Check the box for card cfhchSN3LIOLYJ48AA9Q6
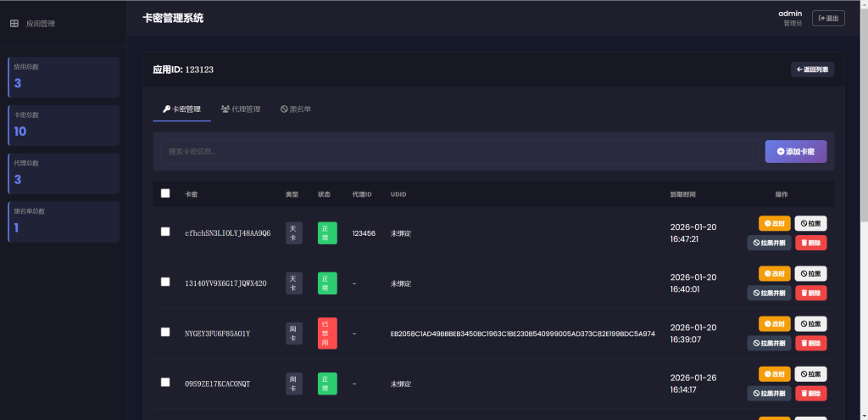This screenshot has height=420, width=868. tap(165, 232)
